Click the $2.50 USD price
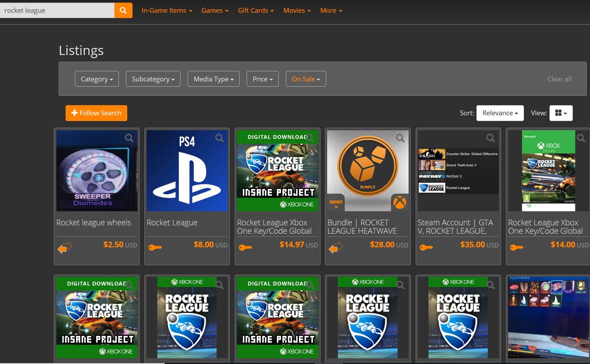590x364 pixels. pyautogui.click(x=120, y=245)
